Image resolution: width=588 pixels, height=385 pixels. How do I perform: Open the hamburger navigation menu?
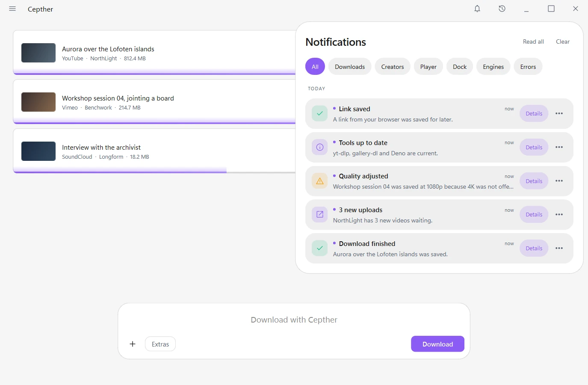tap(12, 9)
